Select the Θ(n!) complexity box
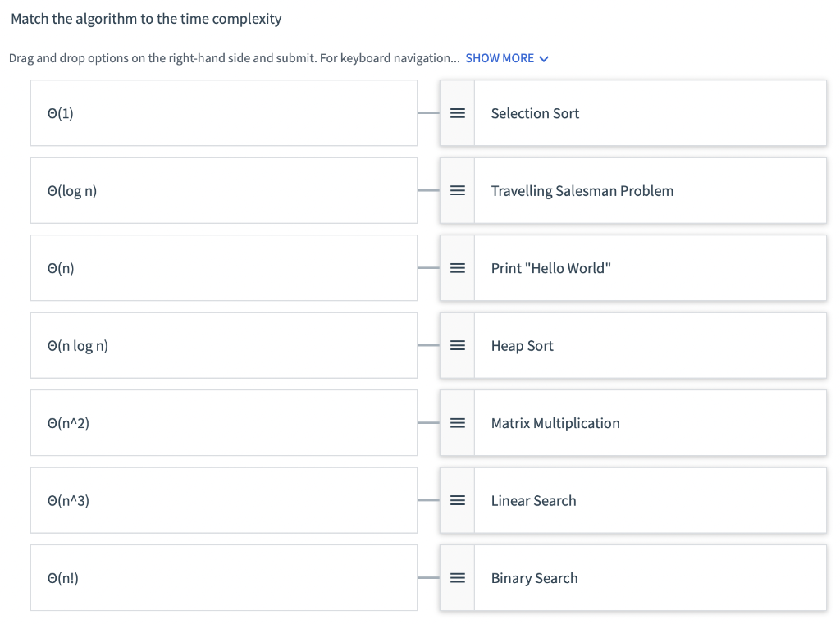 224,578
